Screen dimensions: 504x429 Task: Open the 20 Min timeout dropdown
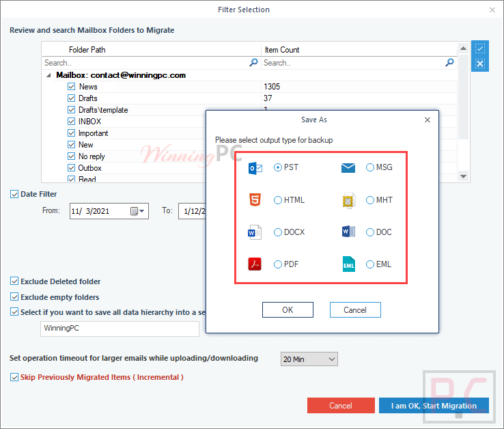(x=309, y=359)
